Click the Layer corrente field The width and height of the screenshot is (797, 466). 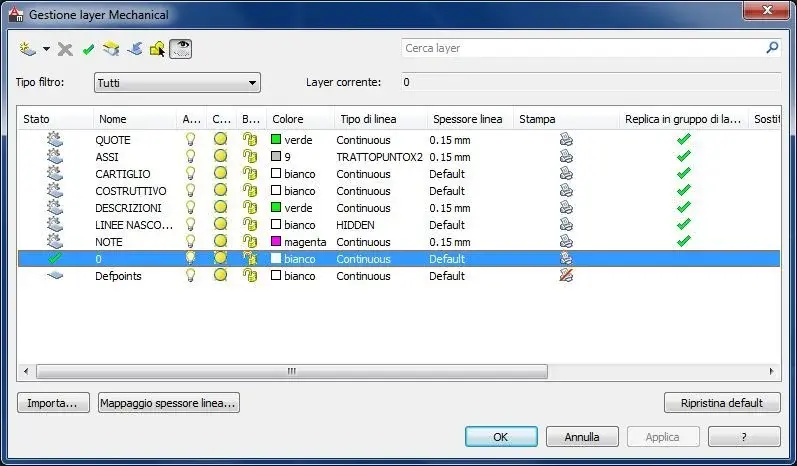pyautogui.click(x=591, y=82)
